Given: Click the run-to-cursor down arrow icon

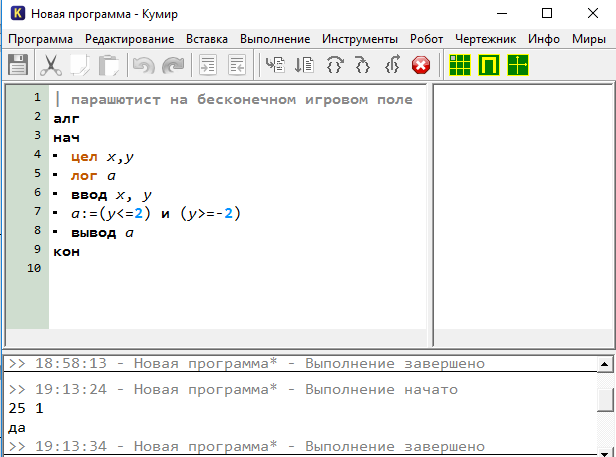Looking at the screenshot, I should pos(304,65).
